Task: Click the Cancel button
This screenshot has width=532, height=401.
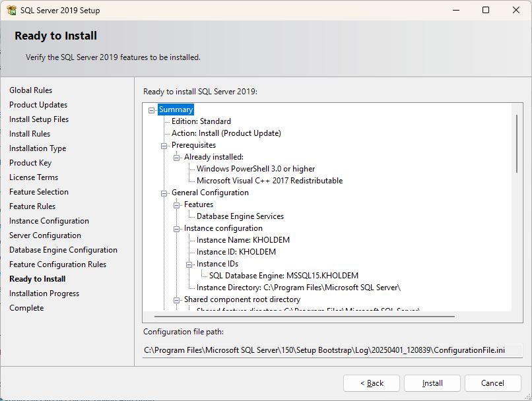Action: 492,383
